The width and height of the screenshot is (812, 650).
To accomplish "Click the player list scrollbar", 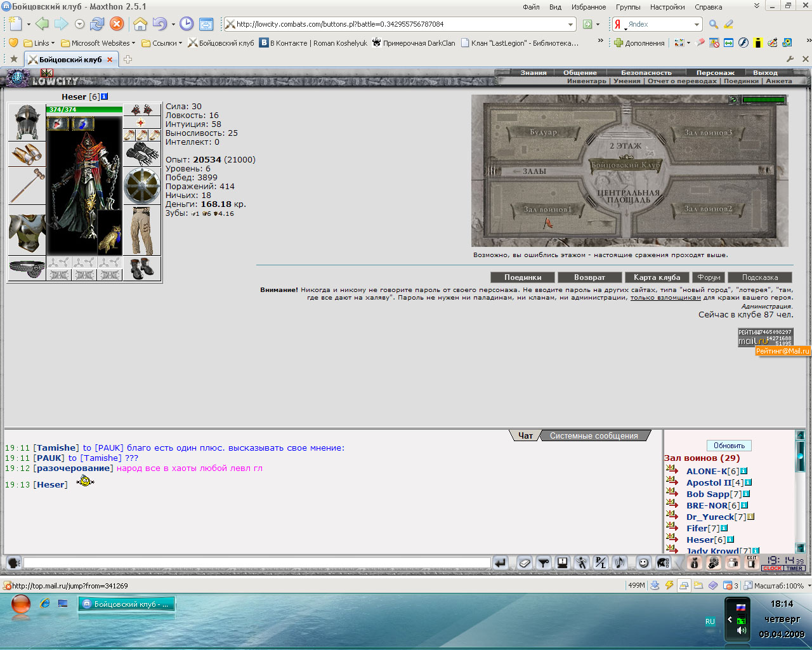I will tap(800, 492).
